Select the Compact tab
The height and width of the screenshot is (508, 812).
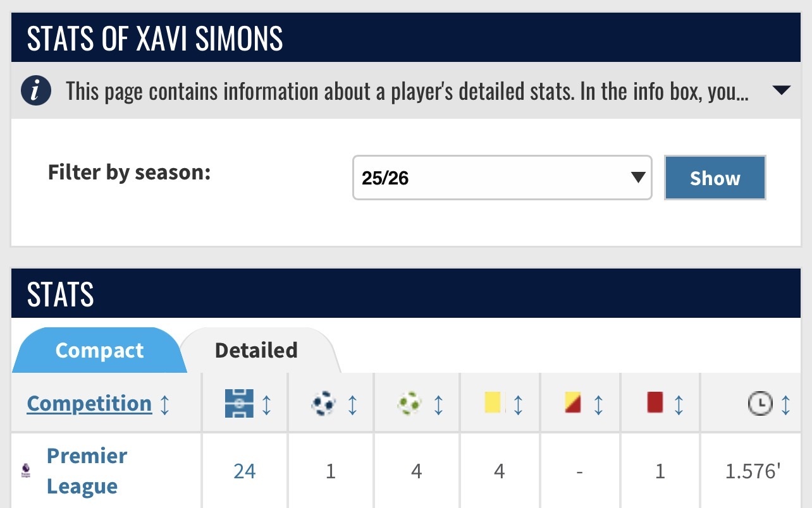99,350
